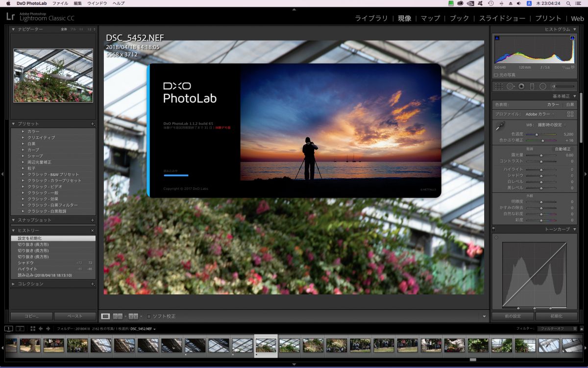Switch to the ブック module

coord(459,18)
